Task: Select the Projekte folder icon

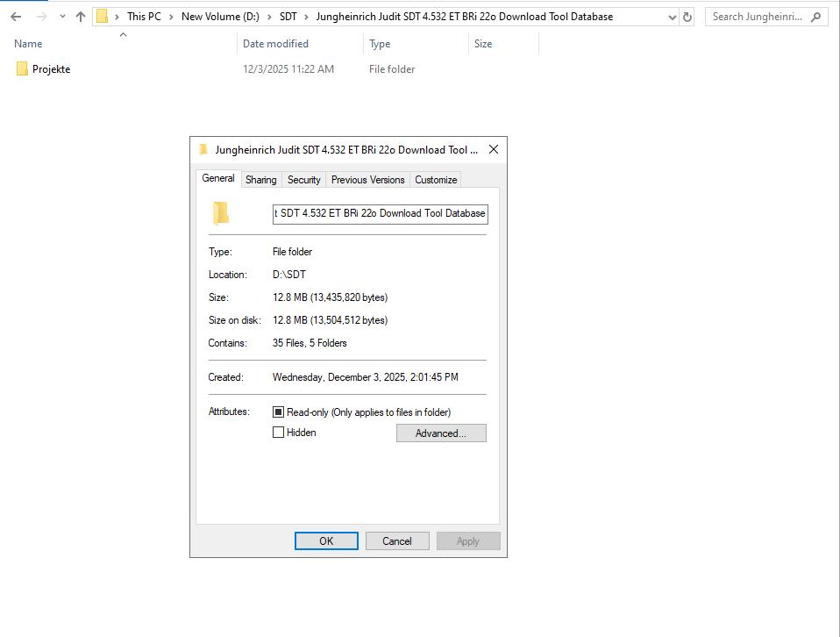Action: point(22,68)
